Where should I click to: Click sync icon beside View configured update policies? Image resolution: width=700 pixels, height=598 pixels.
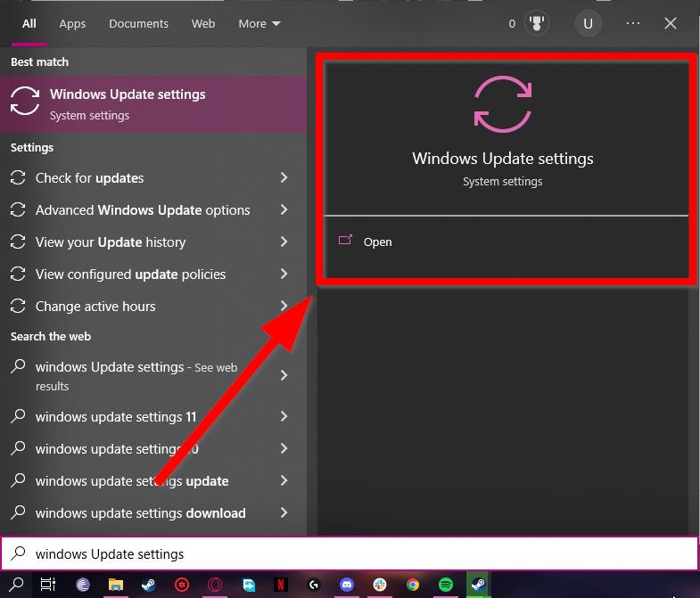click(x=18, y=274)
